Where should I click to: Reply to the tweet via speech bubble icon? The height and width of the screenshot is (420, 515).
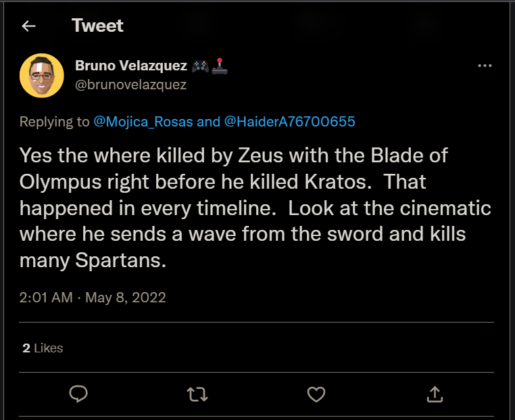click(79, 393)
